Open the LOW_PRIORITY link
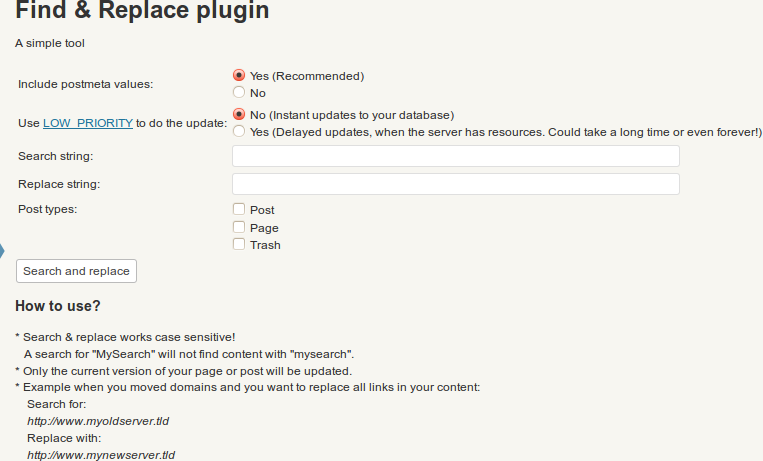 click(x=88, y=123)
